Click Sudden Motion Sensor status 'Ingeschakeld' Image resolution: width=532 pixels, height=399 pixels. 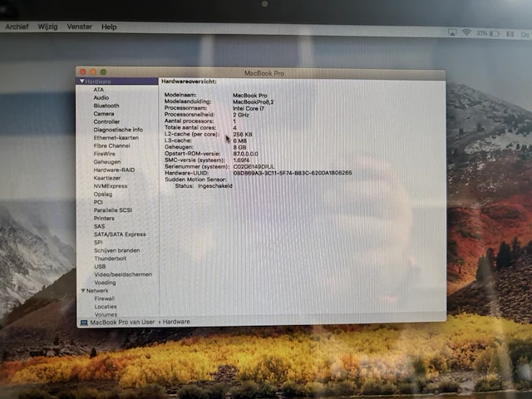[x=215, y=186]
